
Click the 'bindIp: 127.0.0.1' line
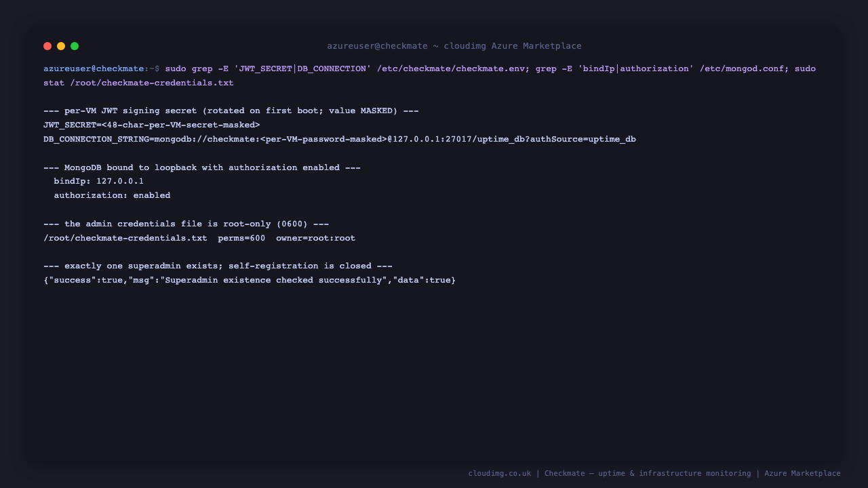[99, 182]
